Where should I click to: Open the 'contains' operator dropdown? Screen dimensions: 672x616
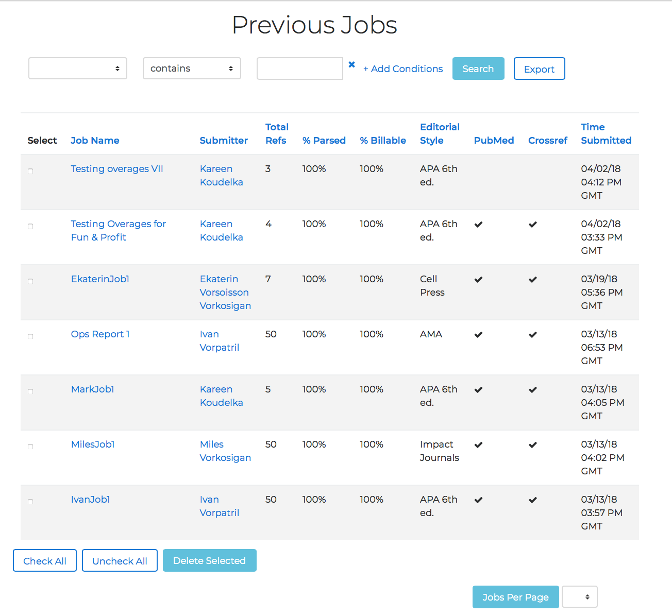192,69
